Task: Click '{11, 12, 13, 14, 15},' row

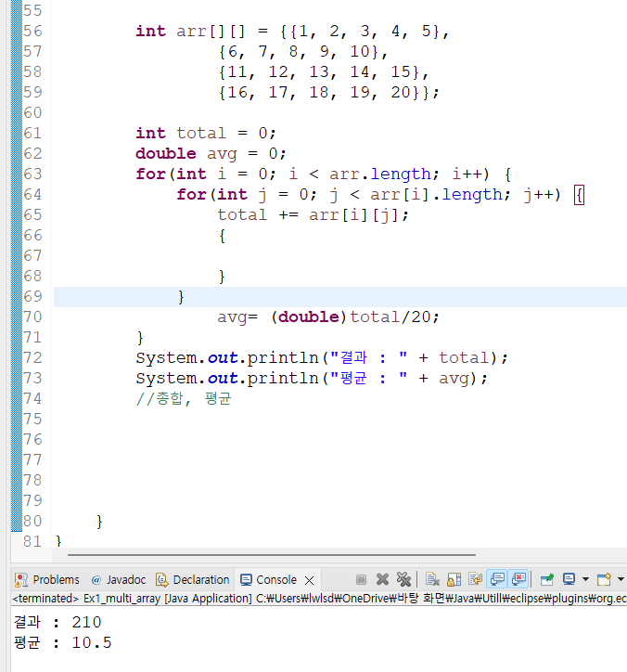Action: tap(324, 72)
